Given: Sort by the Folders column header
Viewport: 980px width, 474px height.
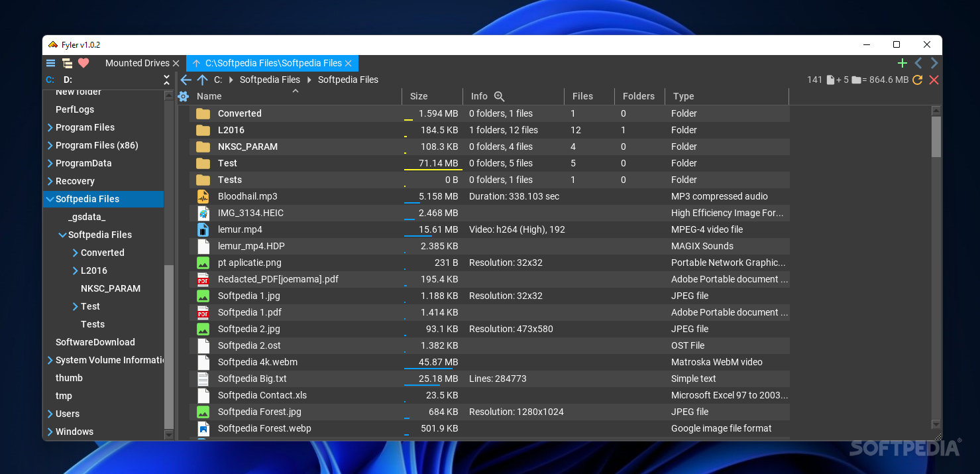Looking at the screenshot, I should click(x=639, y=96).
